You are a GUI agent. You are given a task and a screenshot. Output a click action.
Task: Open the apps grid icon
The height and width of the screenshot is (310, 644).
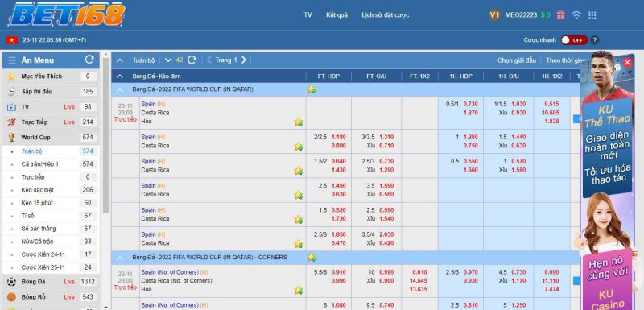tap(592, 15)
